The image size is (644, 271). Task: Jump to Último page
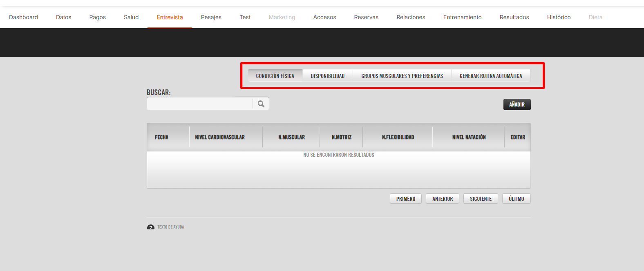click(x=516, y=199)
